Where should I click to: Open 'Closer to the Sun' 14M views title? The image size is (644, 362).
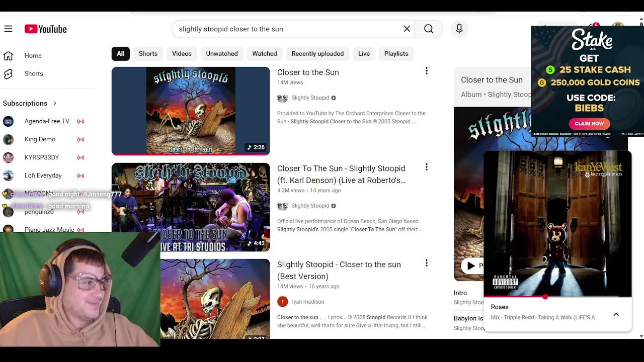(308, 72)
